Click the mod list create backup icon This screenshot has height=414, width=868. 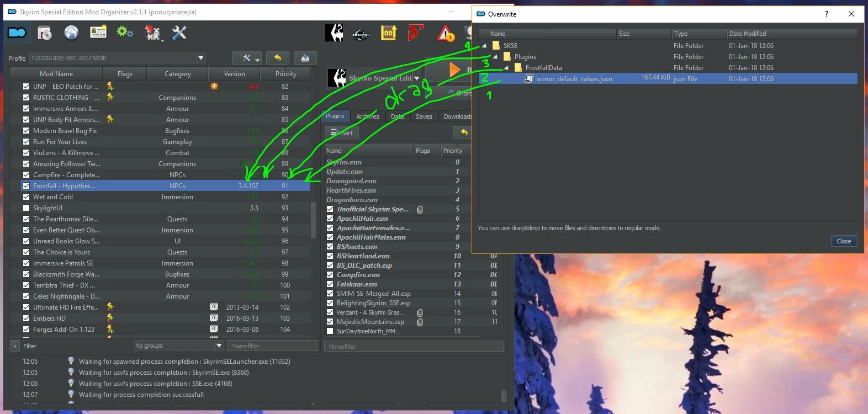[x=305, y=58]
